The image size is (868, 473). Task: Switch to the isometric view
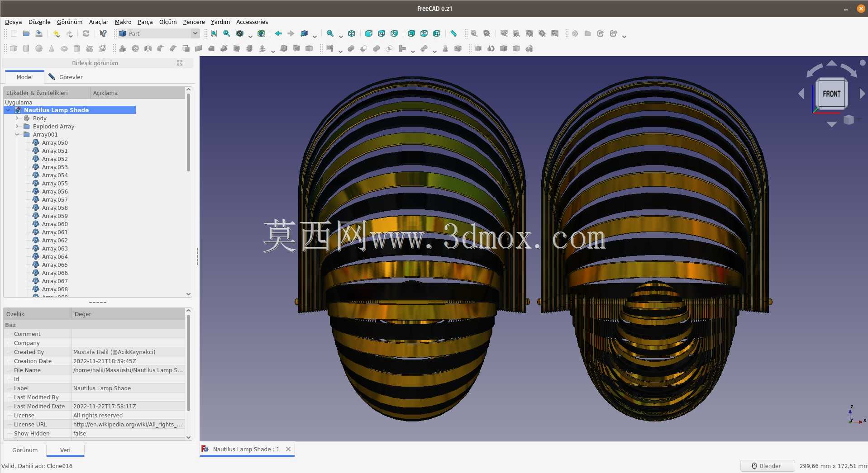pos(352,33)
